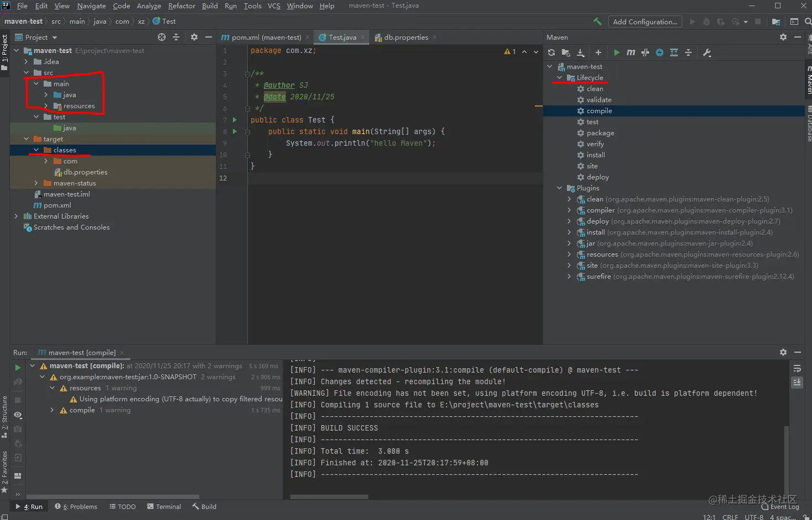Toggle Maven offline mode
The image size is (812, 520).
point(660,52)
